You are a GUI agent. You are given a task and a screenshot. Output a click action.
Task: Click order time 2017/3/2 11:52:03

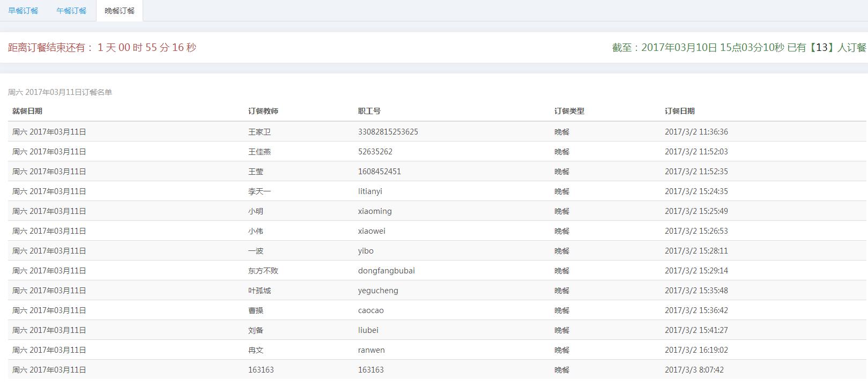click(696, 152)
